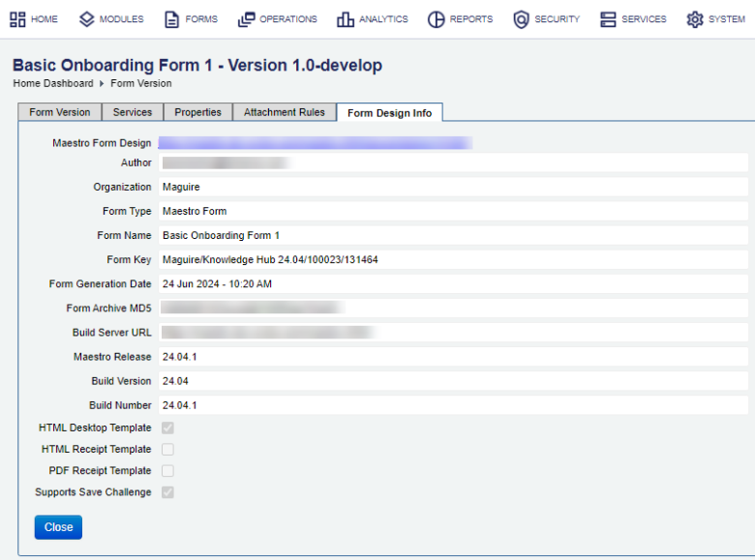Open the SYSTEM menu label
Screen dimensions: 755x560
pyautogui.click(x=727, y=19)
